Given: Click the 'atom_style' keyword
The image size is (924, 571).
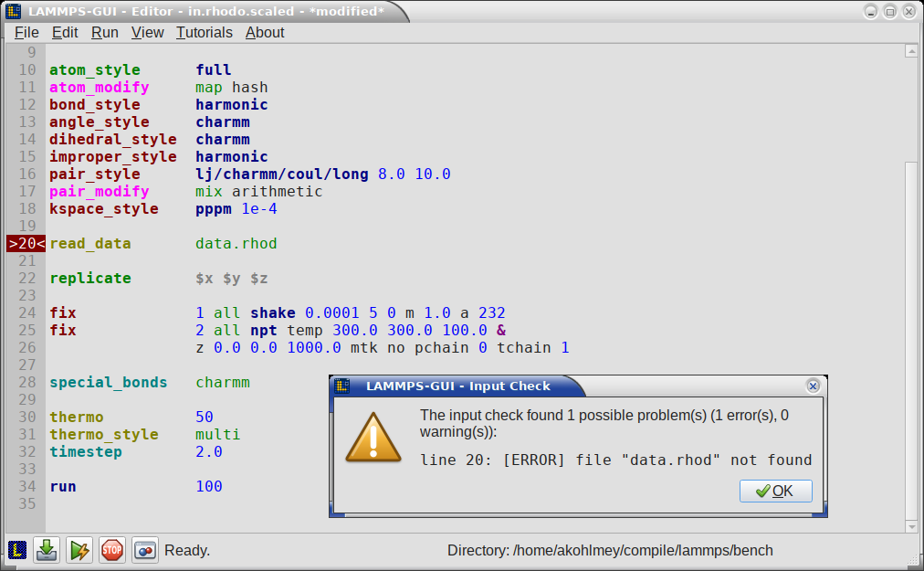Looking at the screenshot, I should pyautogui.click(x=95, y=70).
